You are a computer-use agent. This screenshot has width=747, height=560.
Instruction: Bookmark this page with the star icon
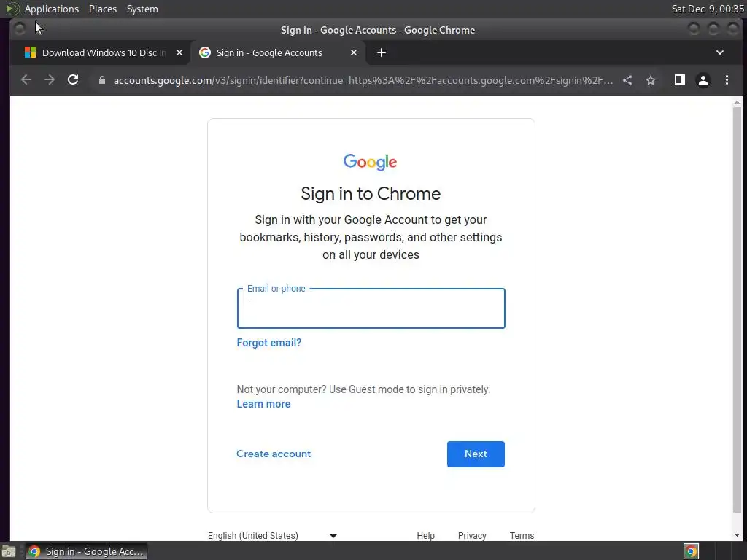pyautogui.click(x=651, y=80)
